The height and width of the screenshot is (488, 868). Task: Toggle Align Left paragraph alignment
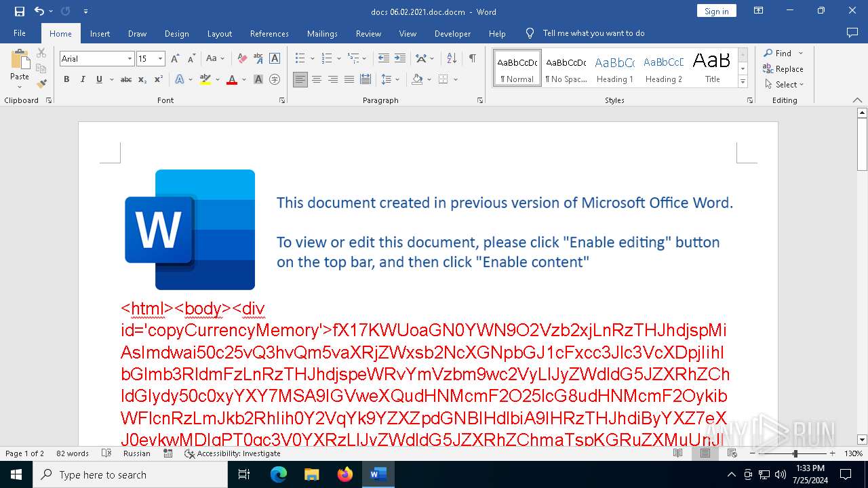click(x=300, y=79)
